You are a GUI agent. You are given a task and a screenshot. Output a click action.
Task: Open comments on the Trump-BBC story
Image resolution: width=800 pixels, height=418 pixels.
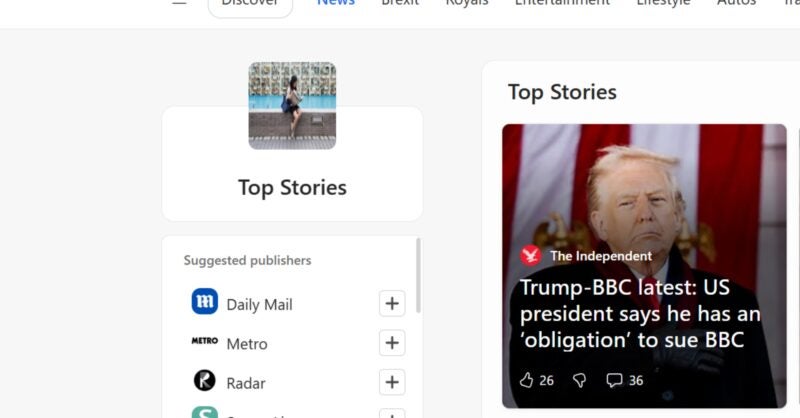[x=614, y=380]
